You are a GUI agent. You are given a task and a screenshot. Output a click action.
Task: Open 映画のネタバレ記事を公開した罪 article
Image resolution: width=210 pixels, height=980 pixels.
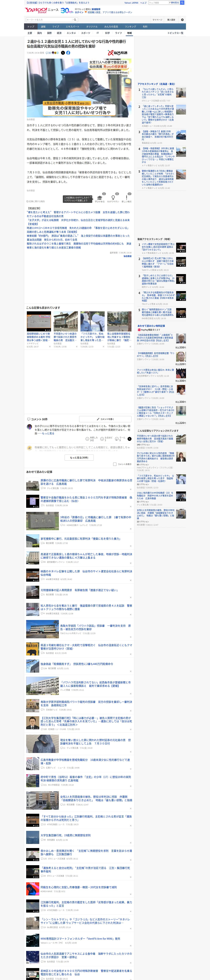pyautogui.click(x=86, y=573)
